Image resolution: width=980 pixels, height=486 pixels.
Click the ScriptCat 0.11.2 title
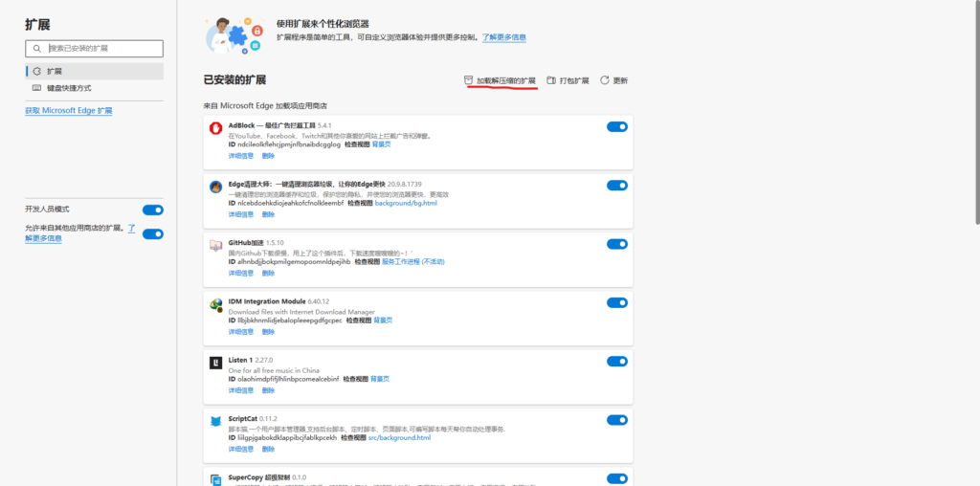pyautogui.click(x=253, y=418)
